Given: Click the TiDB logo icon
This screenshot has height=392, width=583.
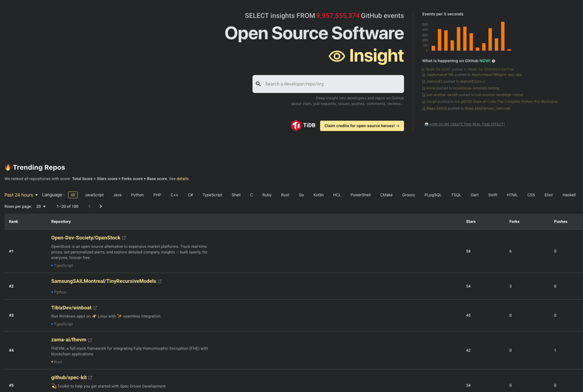Looking at the screenshot, I should pos(296,125).
